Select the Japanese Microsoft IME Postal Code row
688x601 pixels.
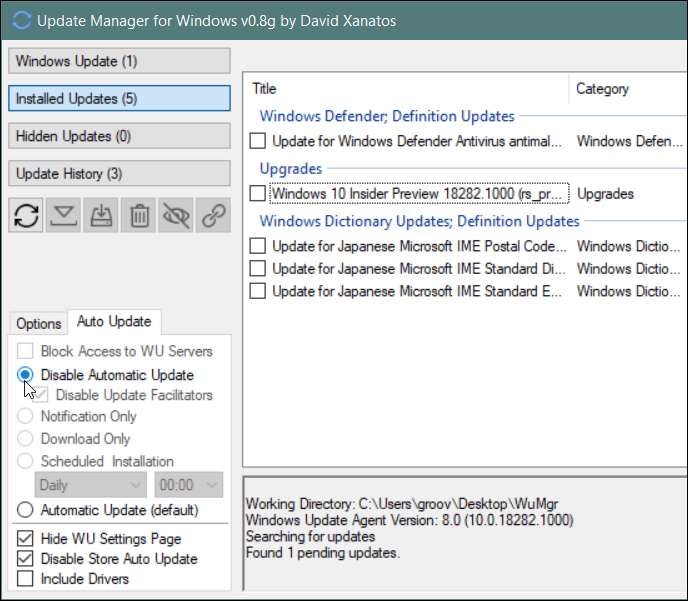pos(419,246)
